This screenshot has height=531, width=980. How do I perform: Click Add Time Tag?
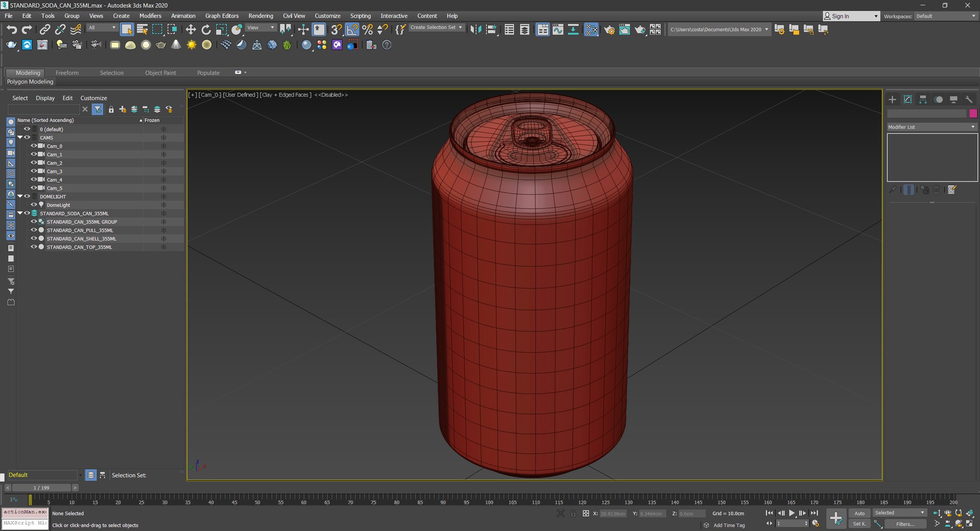pyautogui.click(x=729, y=525)
